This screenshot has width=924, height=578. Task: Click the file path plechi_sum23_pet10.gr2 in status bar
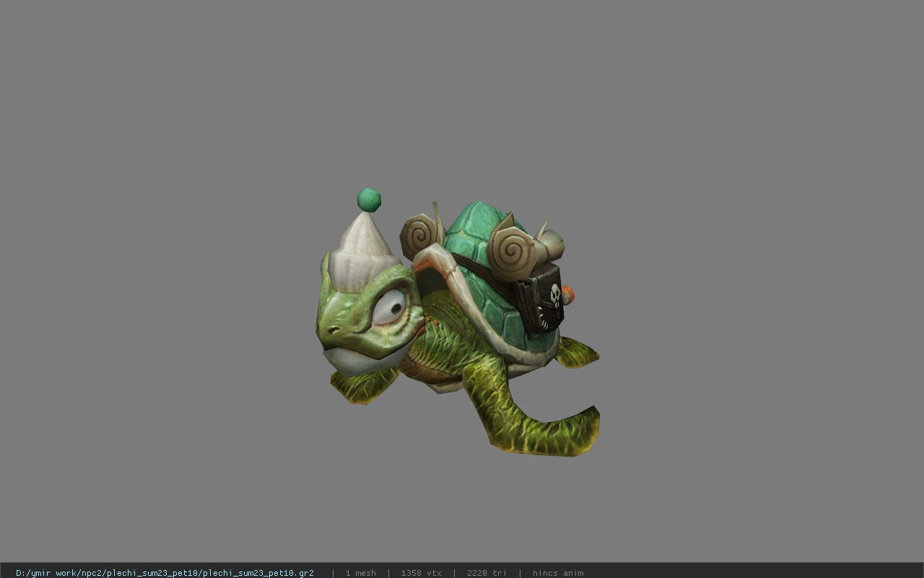coord(165,573)
